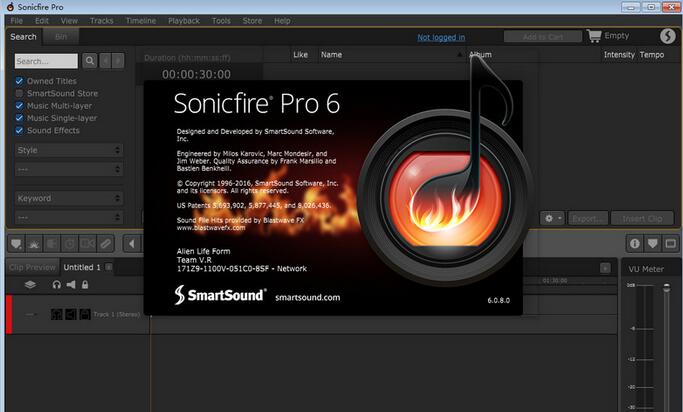This screenshot has height=412, width=683.
Task: Click the Export button
Action: click(588, 218)
